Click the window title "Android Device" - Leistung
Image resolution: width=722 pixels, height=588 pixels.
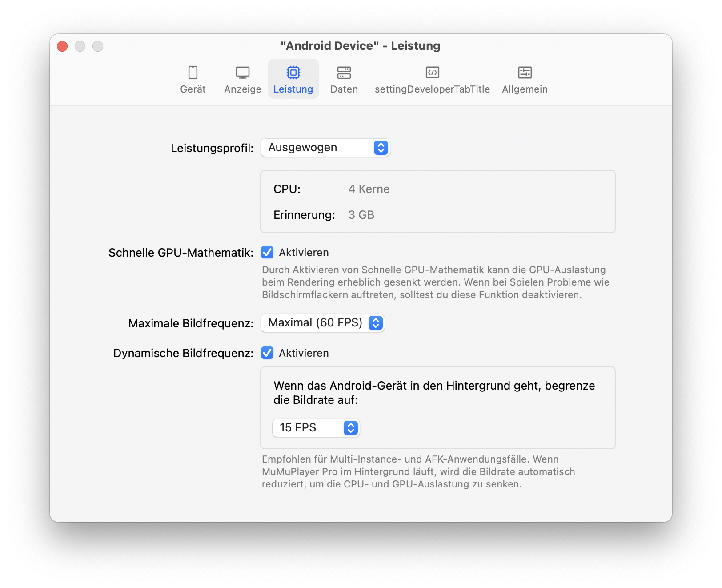[x=360, y=46]
